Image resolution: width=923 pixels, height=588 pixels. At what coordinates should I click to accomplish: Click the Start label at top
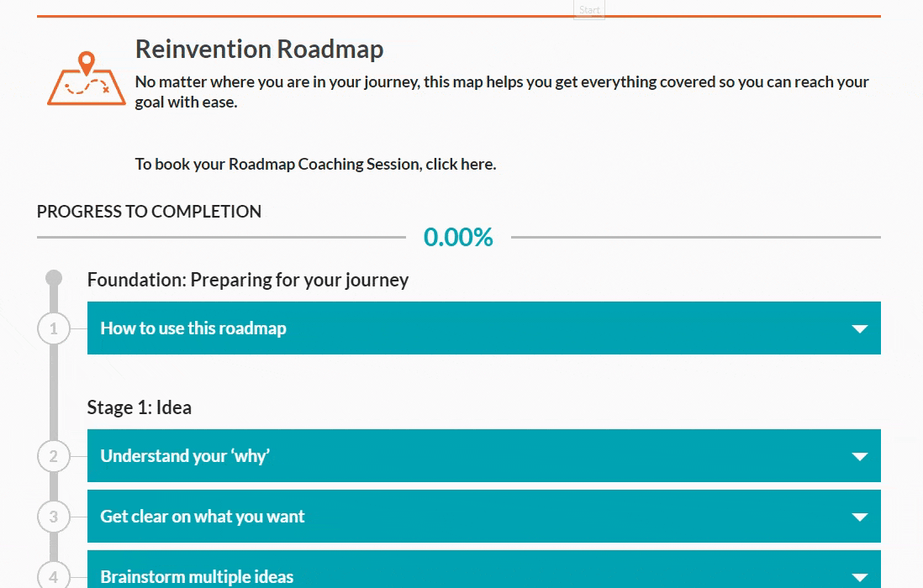(x=589, y=10)
